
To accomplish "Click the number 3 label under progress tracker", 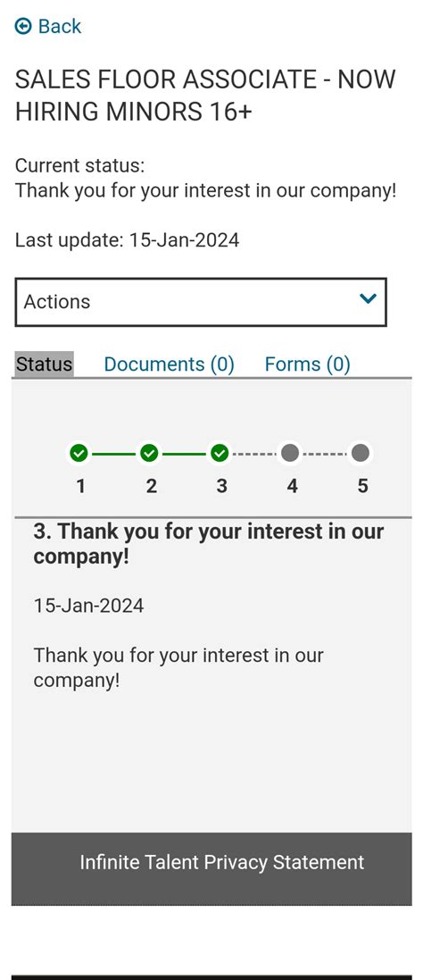I will click(221, 486).
